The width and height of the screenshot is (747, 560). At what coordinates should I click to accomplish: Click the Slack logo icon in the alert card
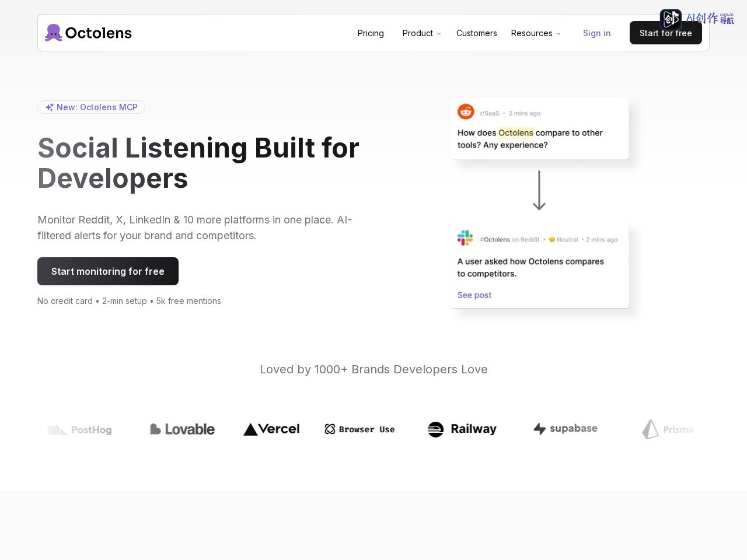coord(465,238)
